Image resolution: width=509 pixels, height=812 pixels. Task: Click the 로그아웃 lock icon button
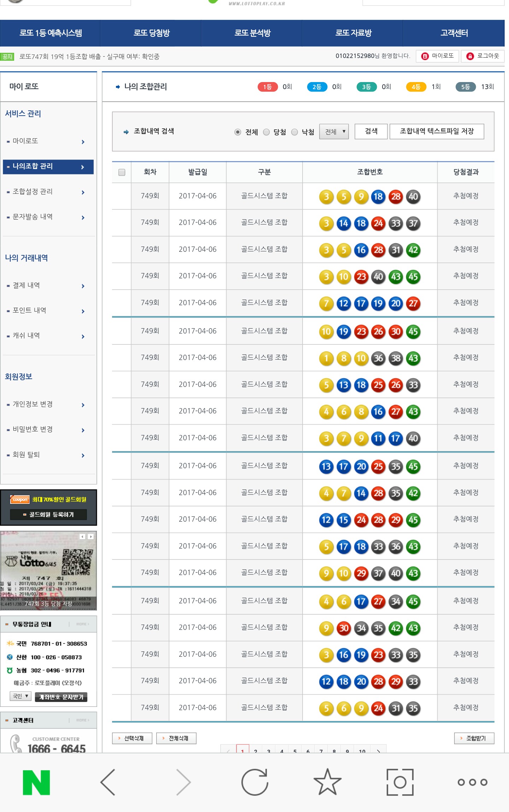click(x=483, y=56)
